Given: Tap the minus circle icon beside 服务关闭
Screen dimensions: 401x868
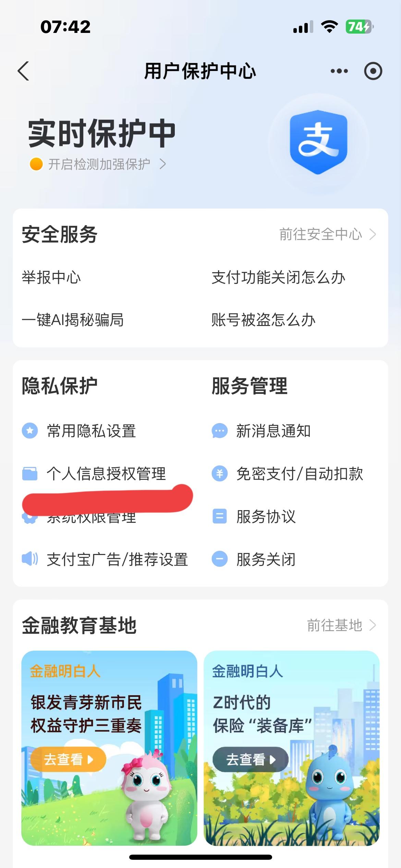Looking at the screenshot, I should pos(220,559).
